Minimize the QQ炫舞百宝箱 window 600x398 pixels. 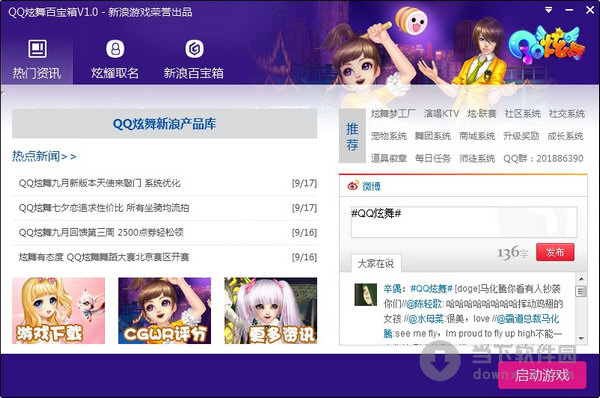click(x=569, y=10)
